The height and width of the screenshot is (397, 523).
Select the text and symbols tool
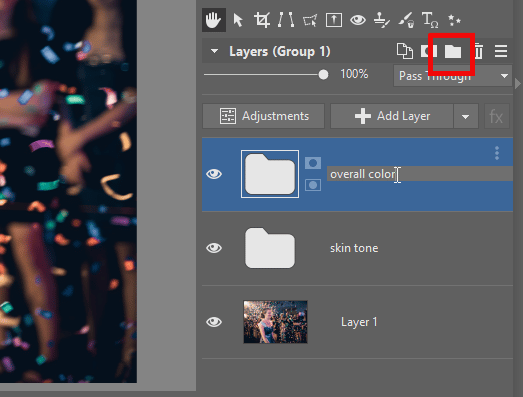click(430, 20)
